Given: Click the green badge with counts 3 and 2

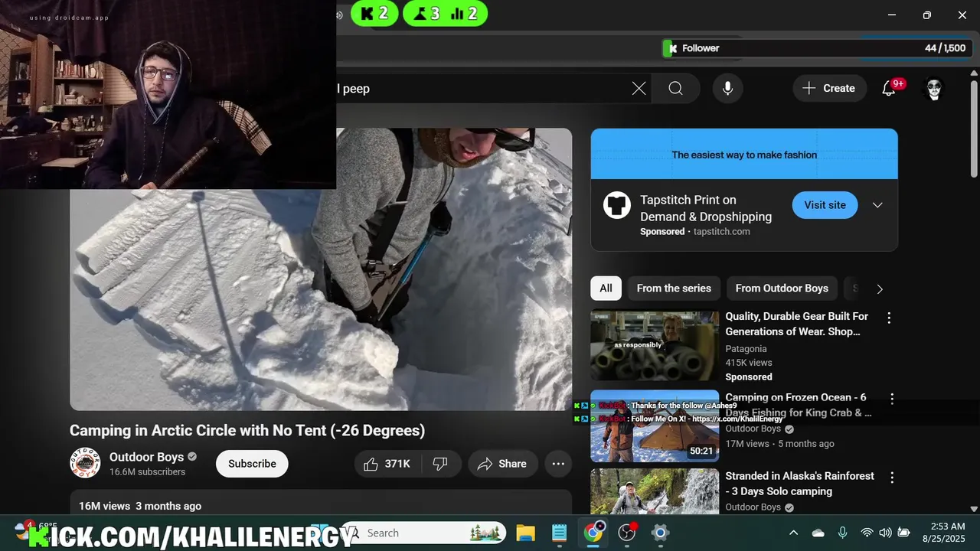Looking at the screenshot, I should [445, 13].
